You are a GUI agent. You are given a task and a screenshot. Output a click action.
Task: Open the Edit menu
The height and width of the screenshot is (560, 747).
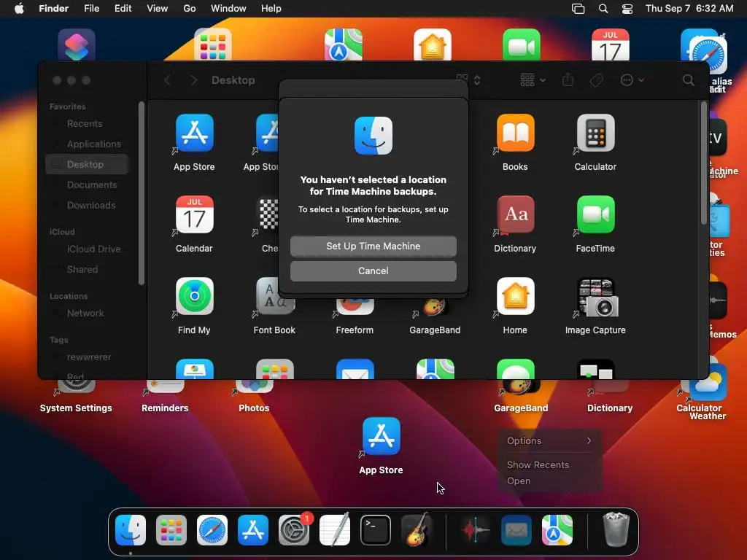tap(123, 9)
